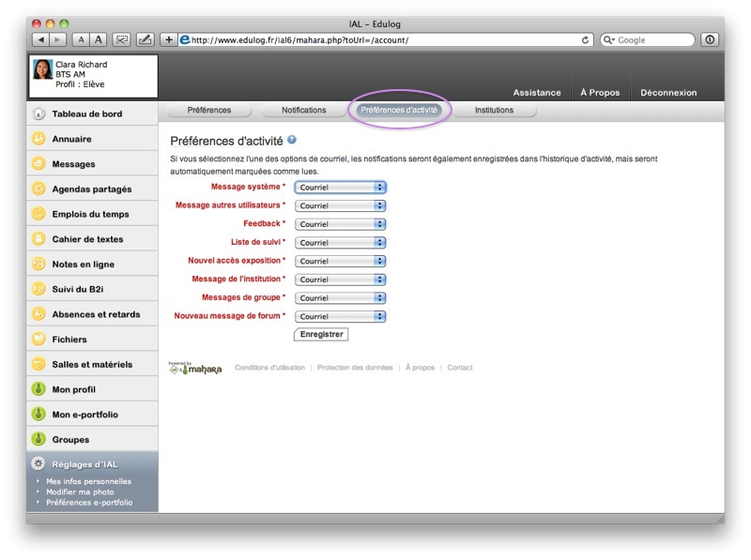Image resolution: width=751 pixels, height=560 pixels.
Task: Click the Mon e-portfolio green icon
Action: [x=38, y=415]
